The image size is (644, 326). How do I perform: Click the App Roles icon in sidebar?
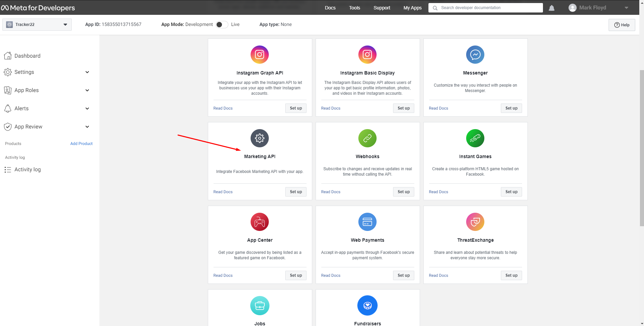[8, 90]
